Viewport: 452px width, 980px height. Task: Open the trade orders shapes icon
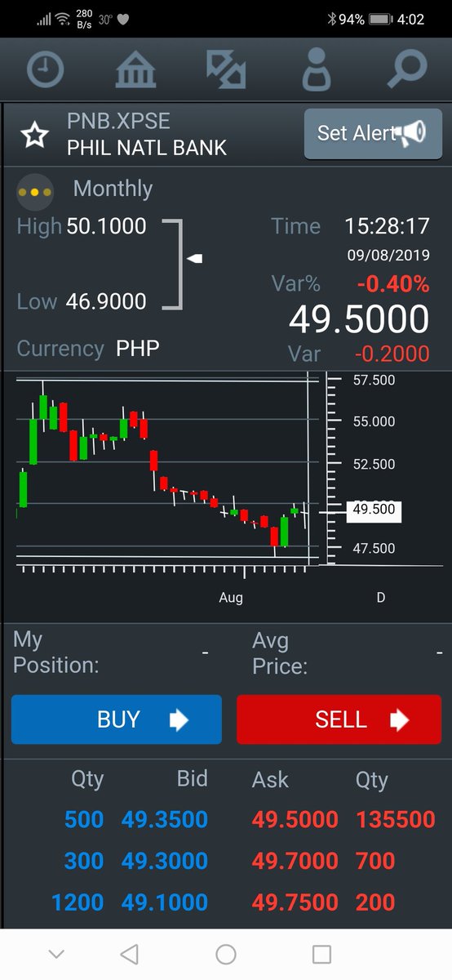tap(226, 70)
